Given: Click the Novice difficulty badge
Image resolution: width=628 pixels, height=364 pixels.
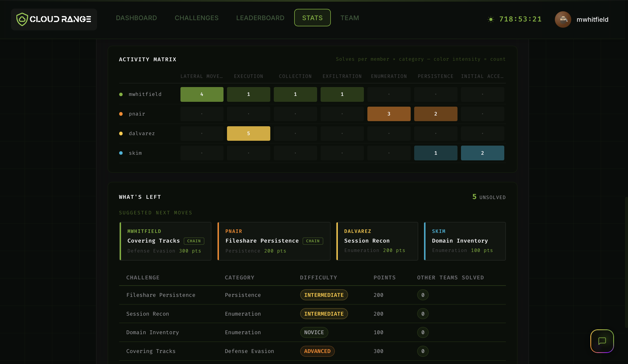Looking at the screenshot, I should coord(314,333).
